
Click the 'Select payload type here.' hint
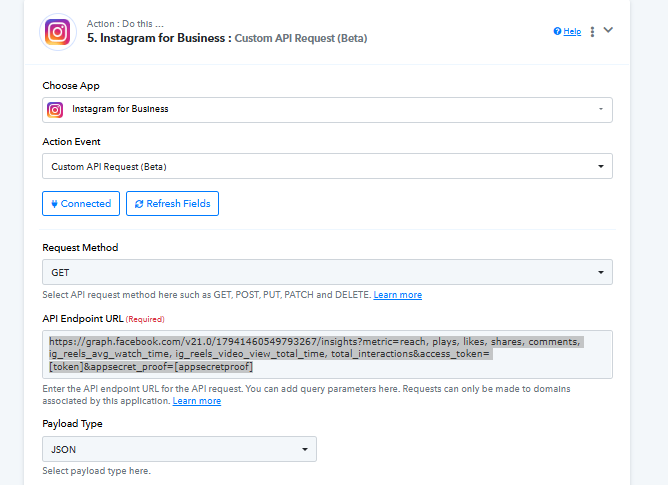(96, 471)
